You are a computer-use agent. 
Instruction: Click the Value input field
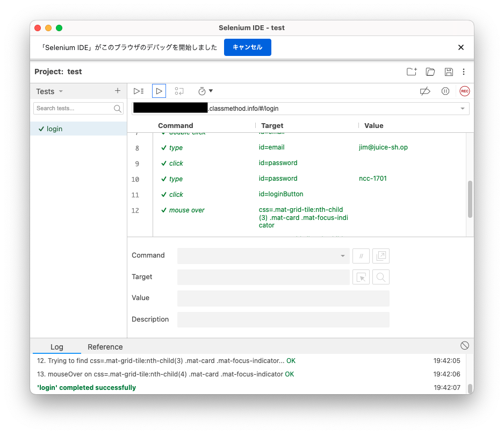[283, 298]
